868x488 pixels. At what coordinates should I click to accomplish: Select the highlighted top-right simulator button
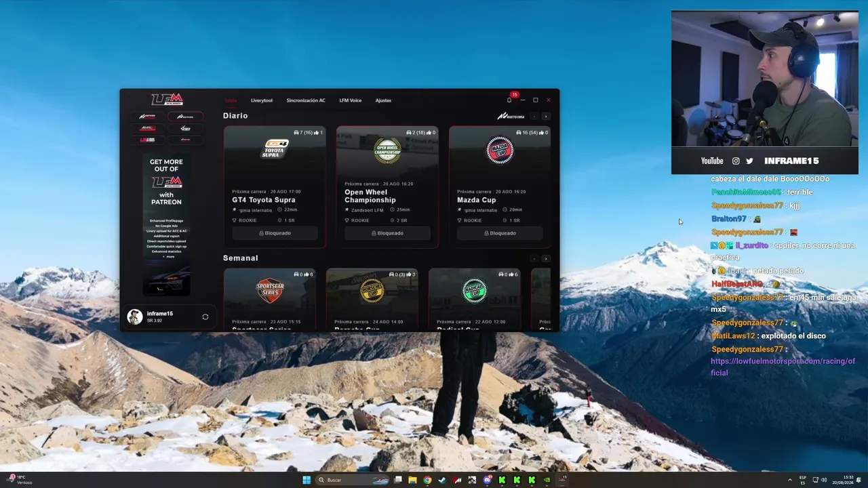(185, 117)
